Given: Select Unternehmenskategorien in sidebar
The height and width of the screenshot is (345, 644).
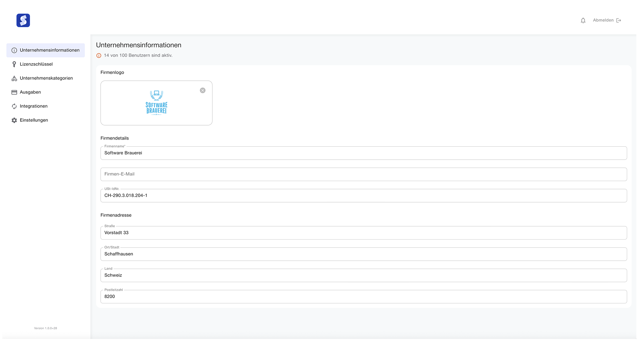Looking at the screenshot, I should pyautogui.click(x=46, y=78).
